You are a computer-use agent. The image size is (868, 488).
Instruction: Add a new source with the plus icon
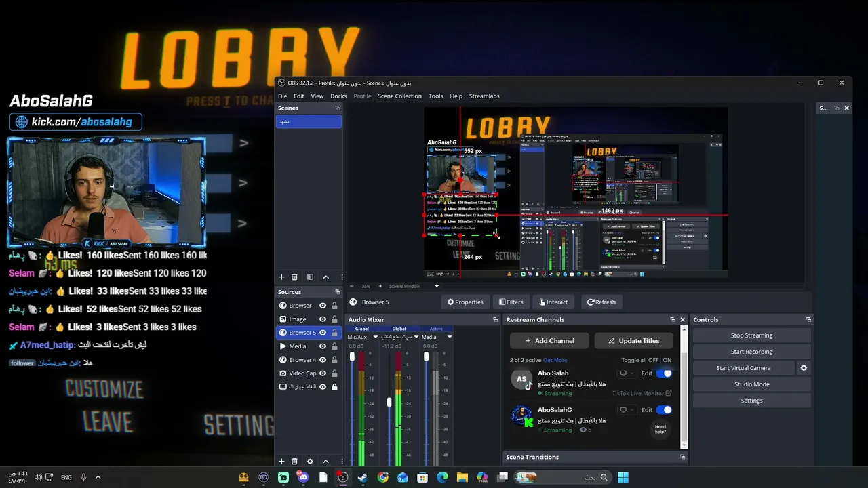pyautogui.click(x=281, y=462)
